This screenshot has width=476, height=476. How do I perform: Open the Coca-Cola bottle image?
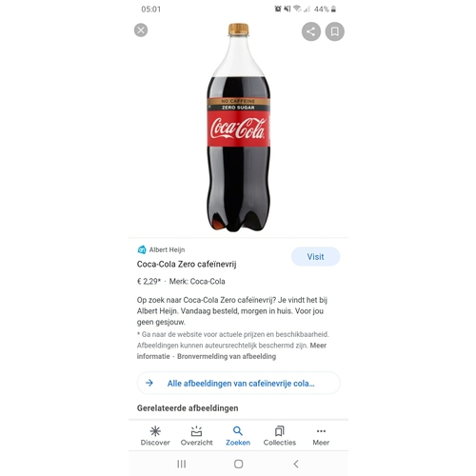point(239,128)
